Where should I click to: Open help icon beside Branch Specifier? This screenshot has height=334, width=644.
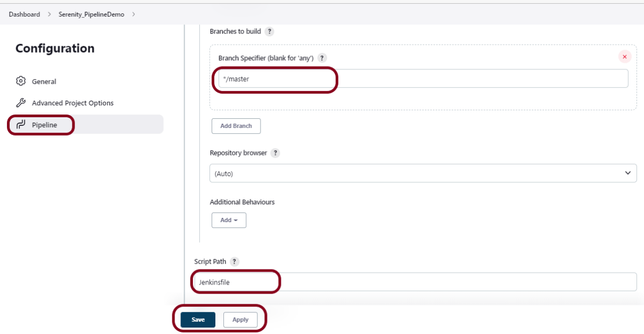[322, 58]
